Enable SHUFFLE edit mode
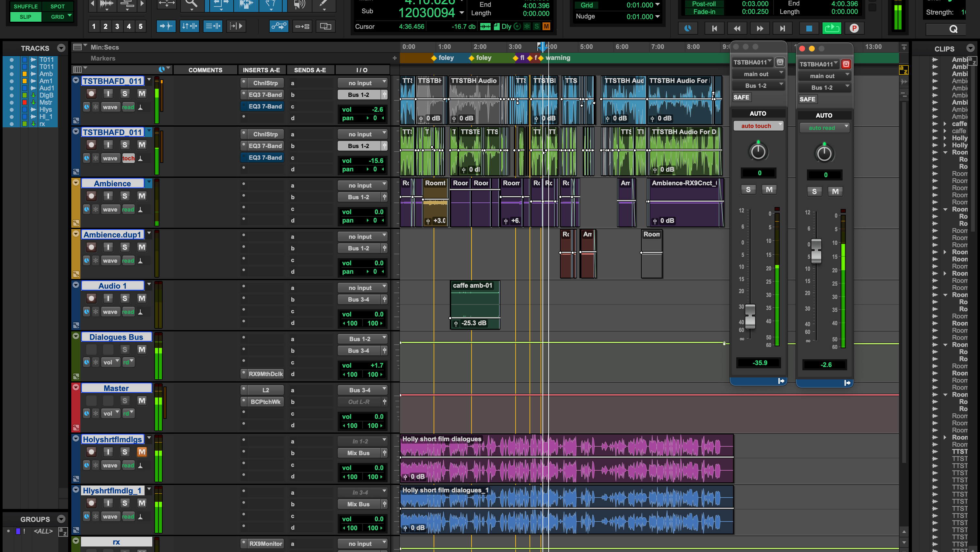The width and height of the screenshot is (980, 552). coord(26,6)
